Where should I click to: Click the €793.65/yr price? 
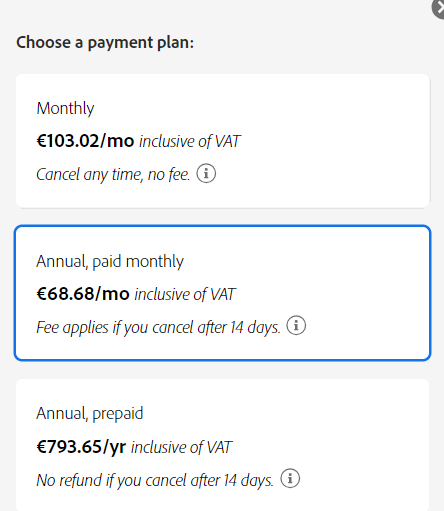click(x=81, y=447)
